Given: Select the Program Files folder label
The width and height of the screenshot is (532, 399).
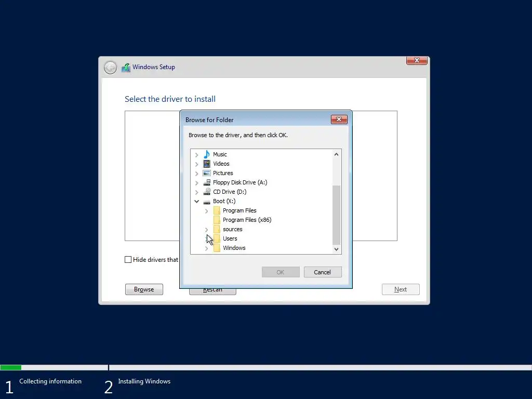Looking at the screenshot, I should click(240, 211).
